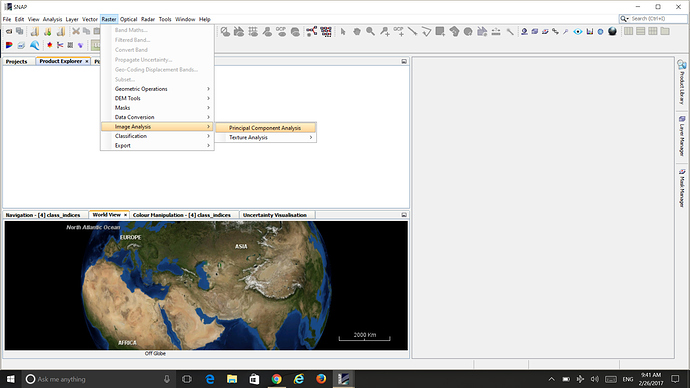This screenshot has width=690, height=388.
Task: Expand the Texture Analysis submenu
Action: click(266, 138)
